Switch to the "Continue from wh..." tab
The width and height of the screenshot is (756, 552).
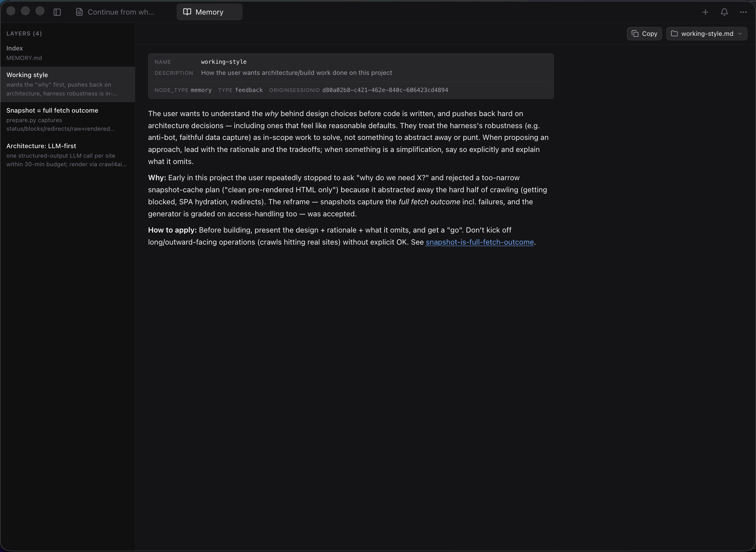click(115, 12)
